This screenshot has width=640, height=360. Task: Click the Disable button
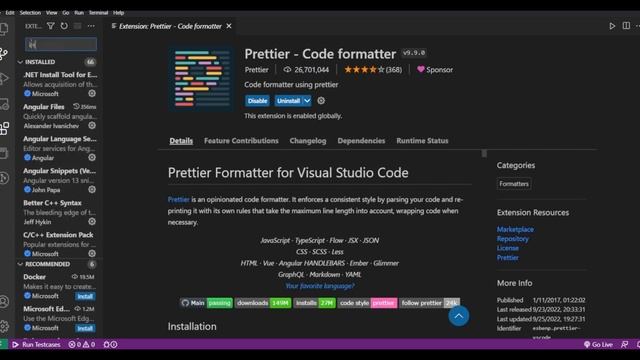pos(258,101)
